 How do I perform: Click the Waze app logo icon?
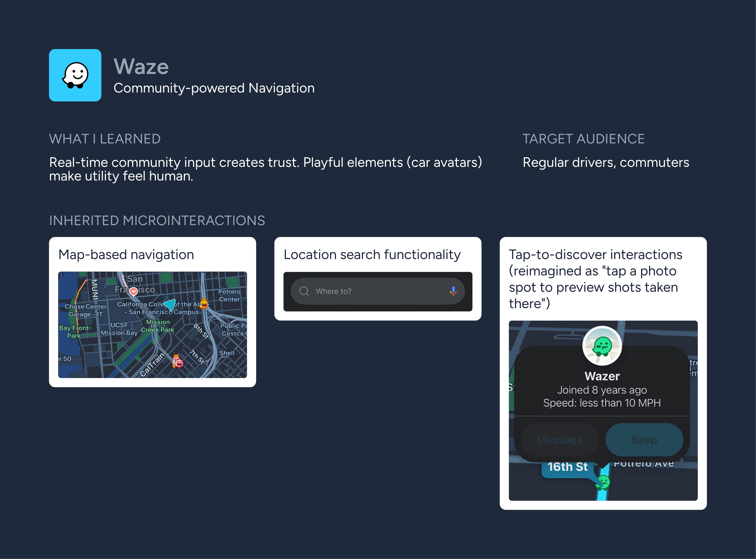tap(75, 75)
